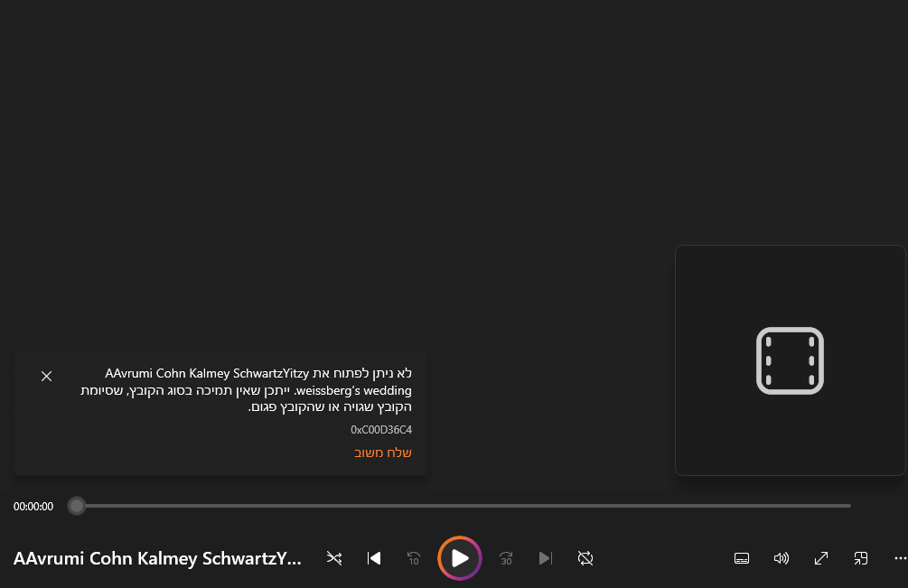The image size is (908, 588).
Task: Click the error code 0xC00D36C4
Action: 380,430
